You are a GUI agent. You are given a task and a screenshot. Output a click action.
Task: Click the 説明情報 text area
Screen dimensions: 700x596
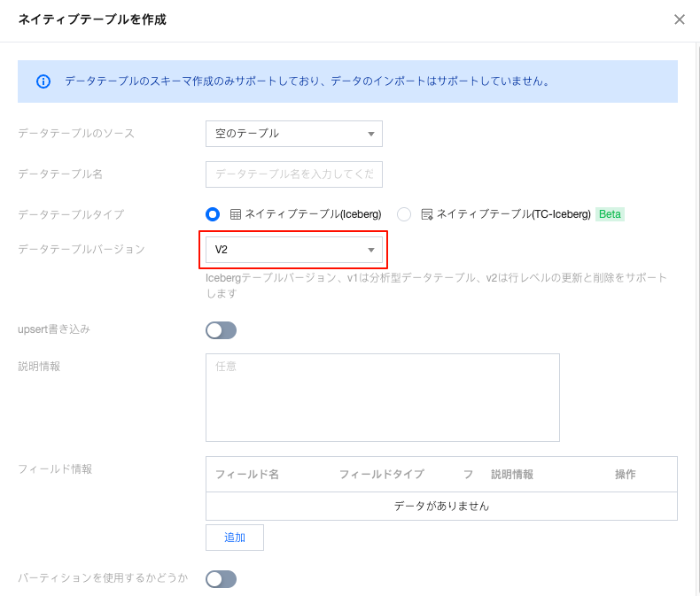point(382,397)
